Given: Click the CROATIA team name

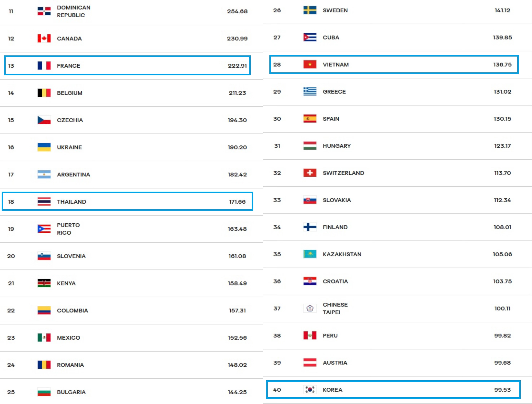Looking at the screenshot, I should tap(335, 281).
